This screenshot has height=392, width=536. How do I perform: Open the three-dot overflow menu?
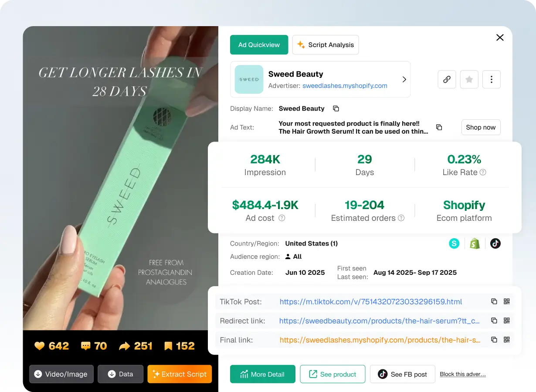point(492,79)
